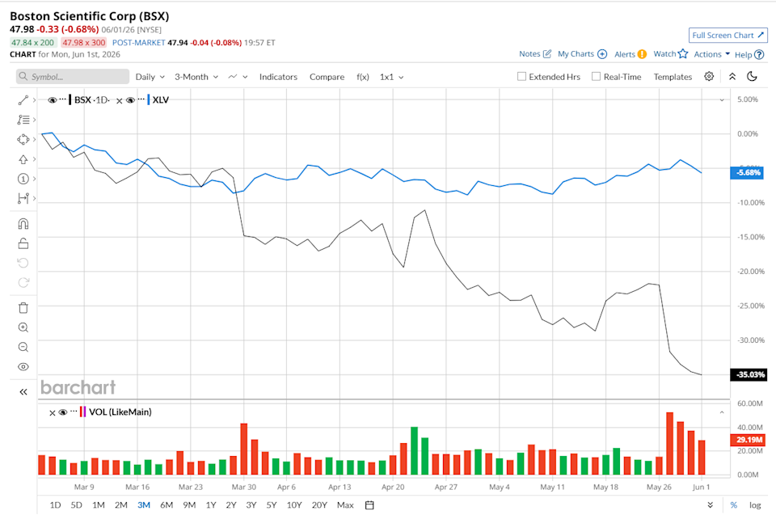Click the Compare button

[x=327, y=77]
